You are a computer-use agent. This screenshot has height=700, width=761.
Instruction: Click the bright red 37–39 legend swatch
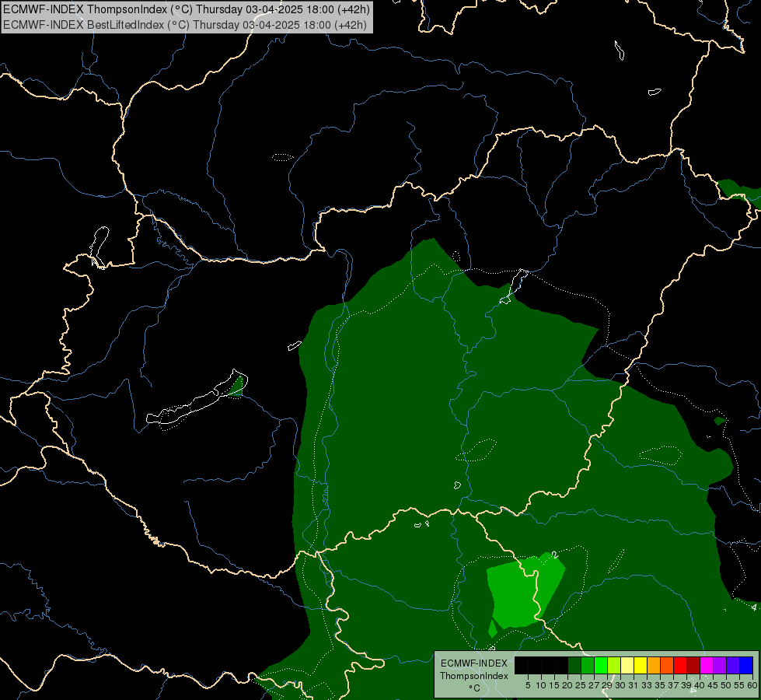tap(680, 665)
